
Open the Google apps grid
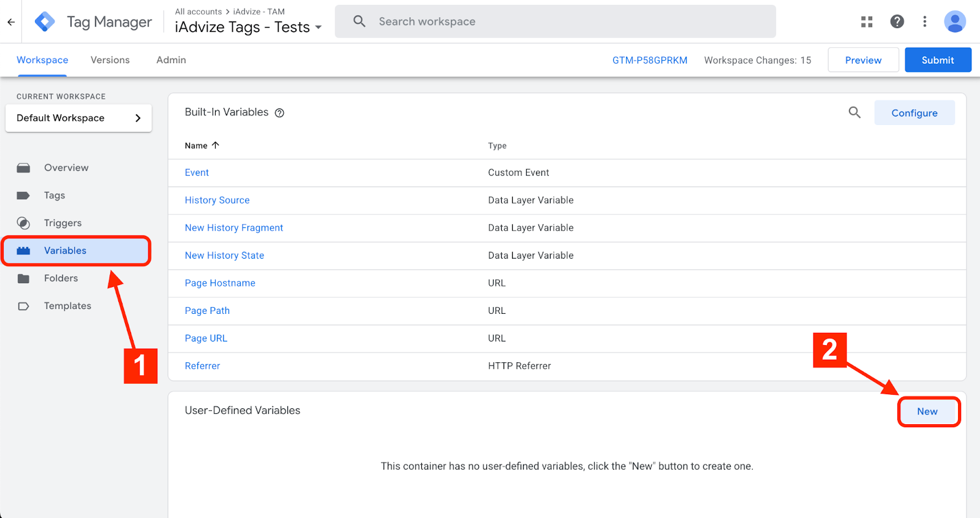(x=867, y=22)
